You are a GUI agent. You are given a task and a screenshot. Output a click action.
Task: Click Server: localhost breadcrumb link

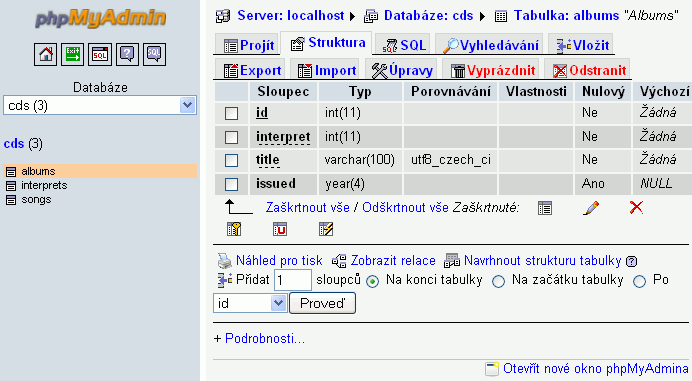[x=290, y=16]
